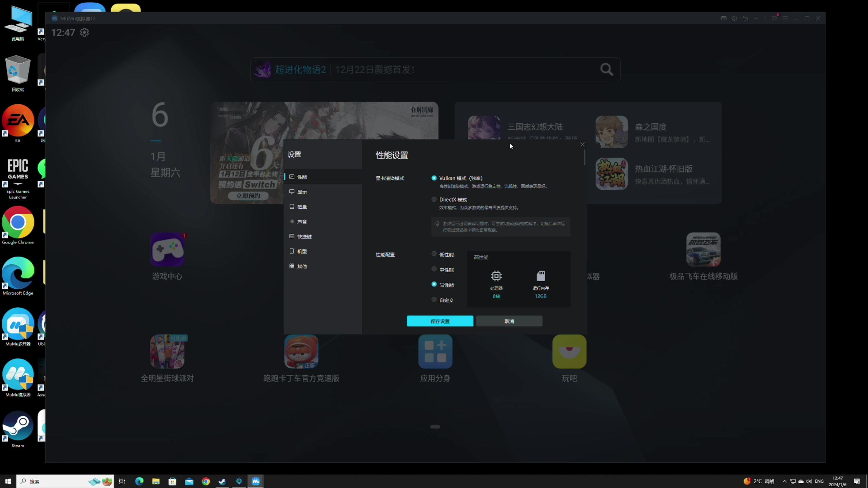868x488 pixels.
Task: Open the 磁盘 settings tab
Action: coord(323,207)
